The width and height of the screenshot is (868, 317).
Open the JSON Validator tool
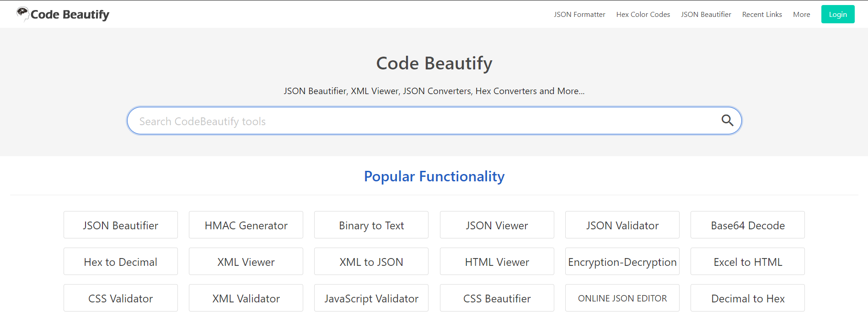click(x=622, y=225)
